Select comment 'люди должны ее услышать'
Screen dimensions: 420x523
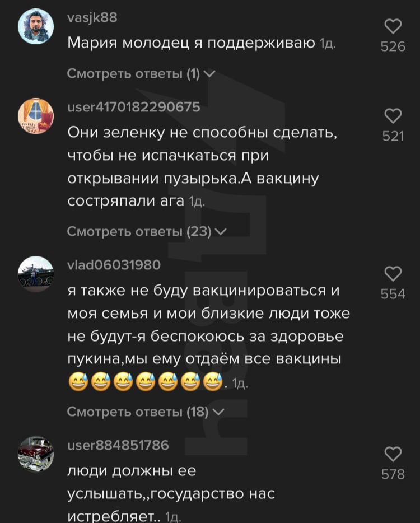click(171, 493)
